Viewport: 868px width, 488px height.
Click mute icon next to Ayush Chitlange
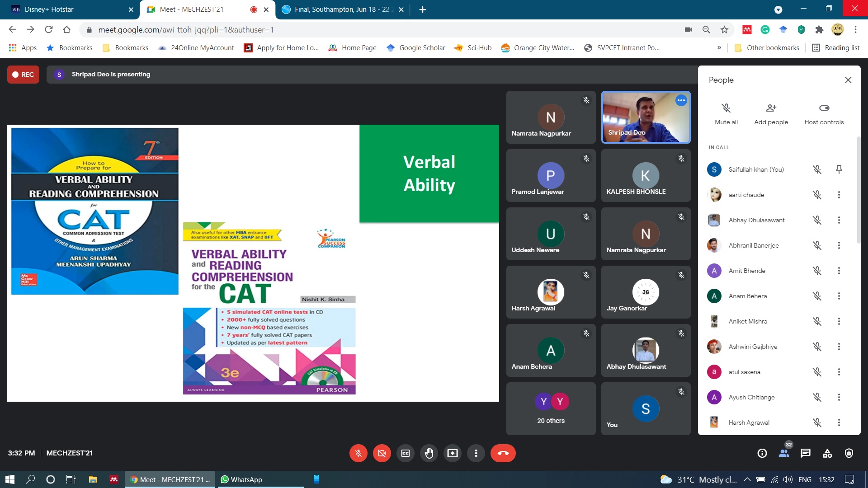tap(817, 397)
